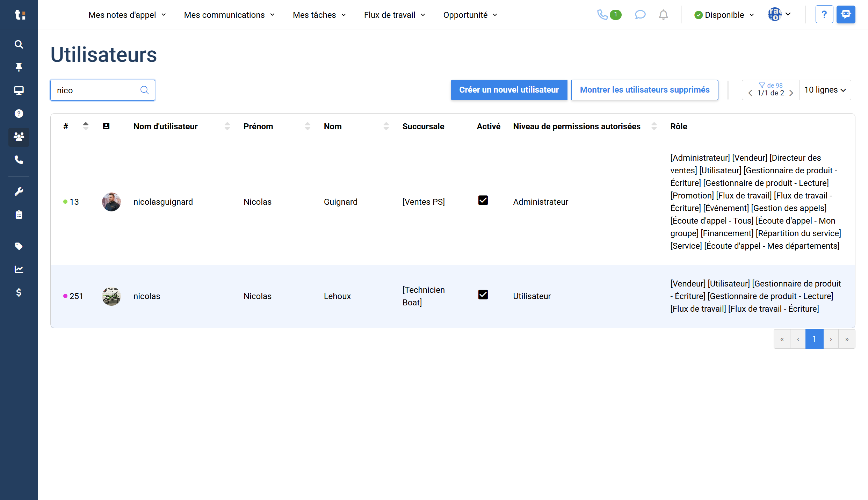Open the Flux de travail menu
The width and height of the screenshot is (868, 500).
[395, 15]
